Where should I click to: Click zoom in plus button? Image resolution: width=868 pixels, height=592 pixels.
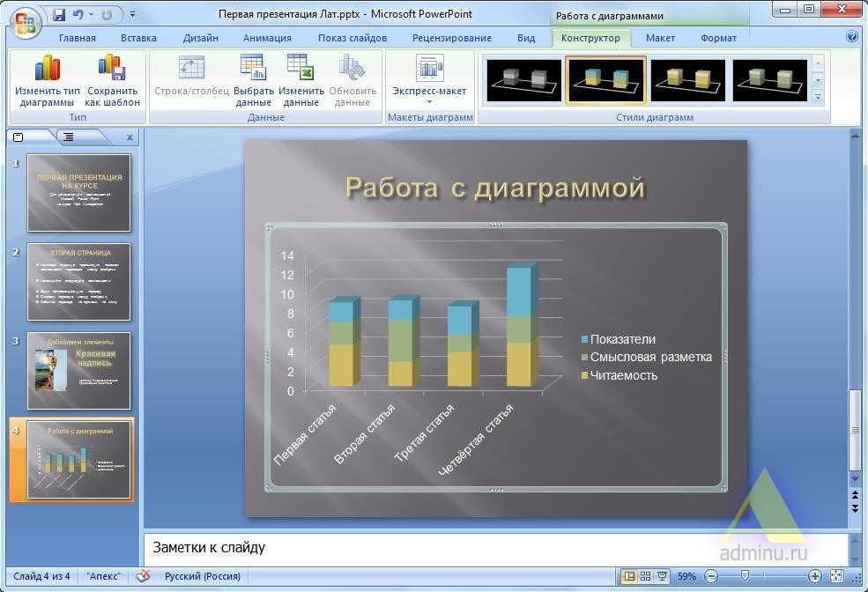(815, 576)
